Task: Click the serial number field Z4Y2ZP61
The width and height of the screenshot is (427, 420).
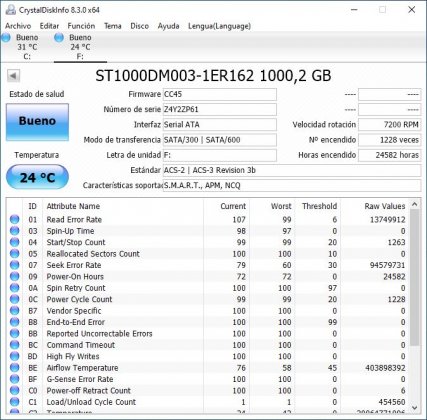Action: click(220, 109)
